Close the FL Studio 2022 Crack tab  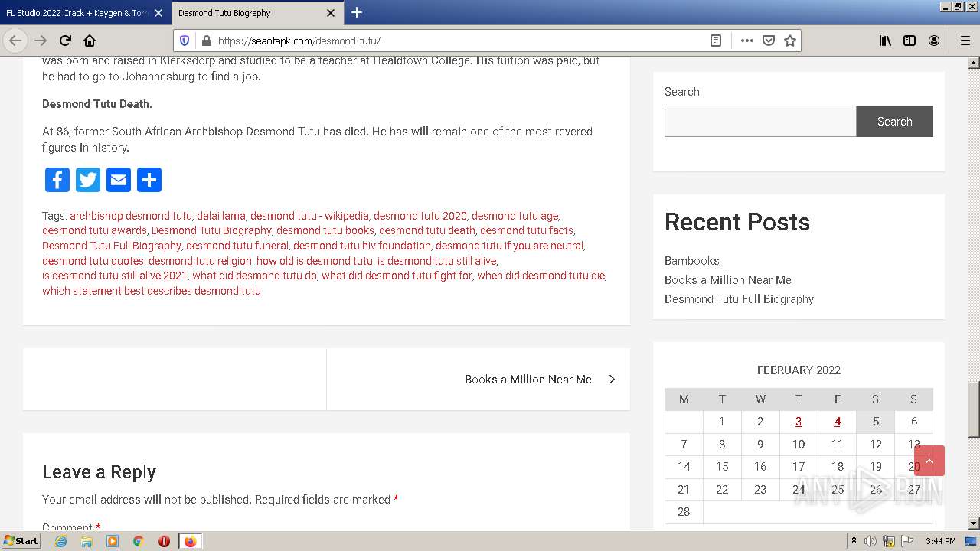158,13
